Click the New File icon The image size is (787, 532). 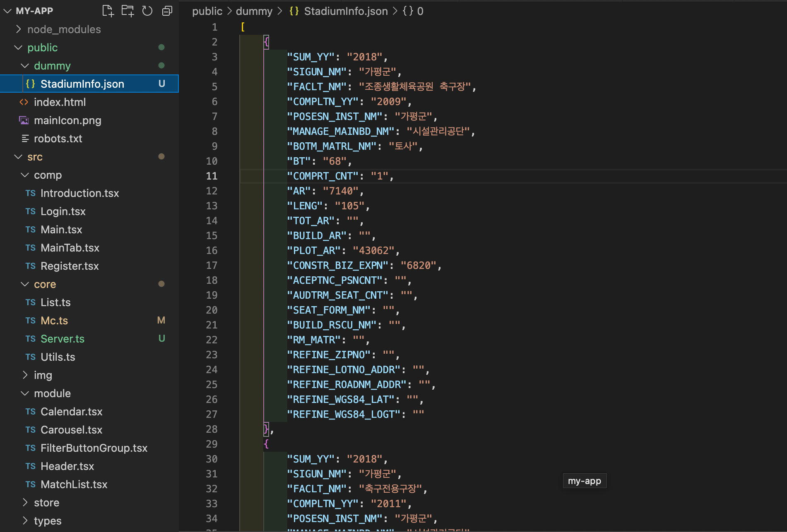108,11
